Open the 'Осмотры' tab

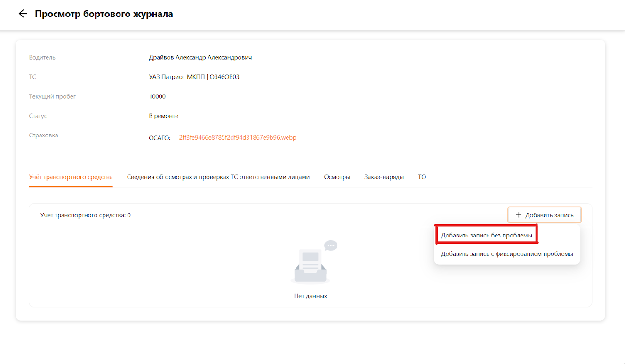click(337, 177)
